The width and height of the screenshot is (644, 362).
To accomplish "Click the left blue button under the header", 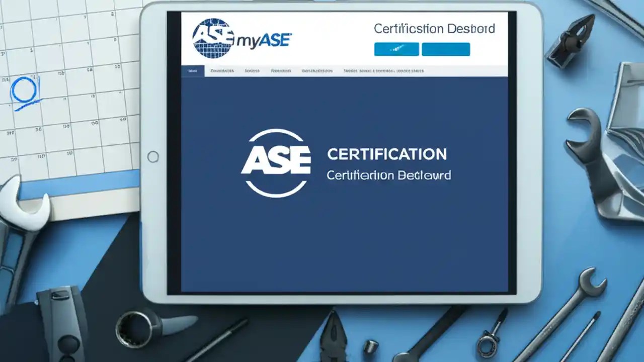I will [396, 49].
